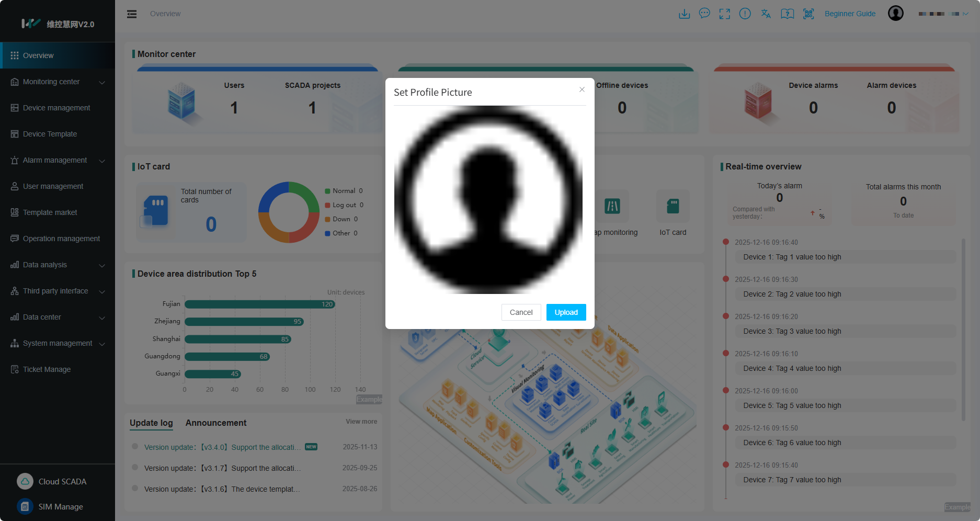Expand the Alarm management menu
This screenshot has height=521, width=980.
(58, 160)
